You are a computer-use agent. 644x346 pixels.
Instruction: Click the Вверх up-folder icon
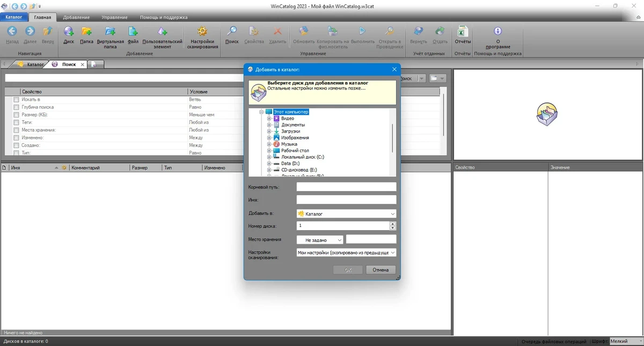click(48, 31)
